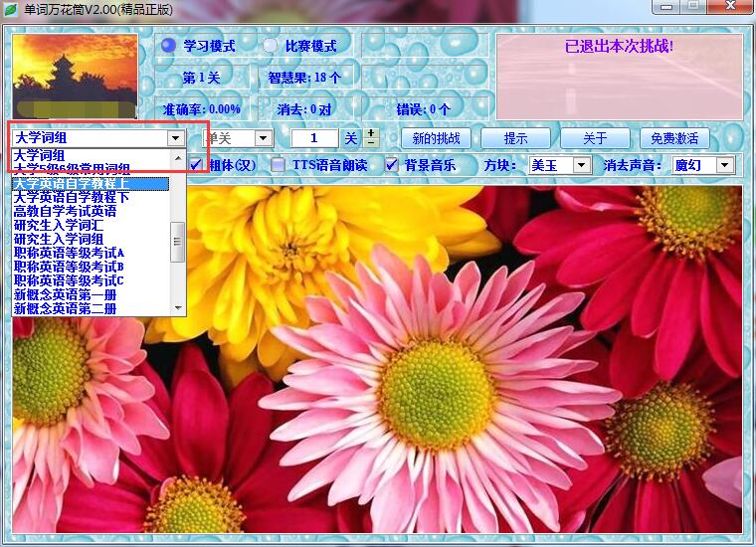The image size is (756, 547).
Task: Click the 免费激活 button
Action: [x=674, y=138]
